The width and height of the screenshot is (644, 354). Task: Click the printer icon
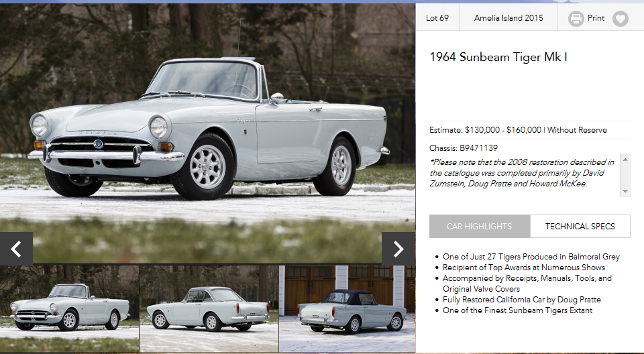pyautogui.click(x=576, y=19)
